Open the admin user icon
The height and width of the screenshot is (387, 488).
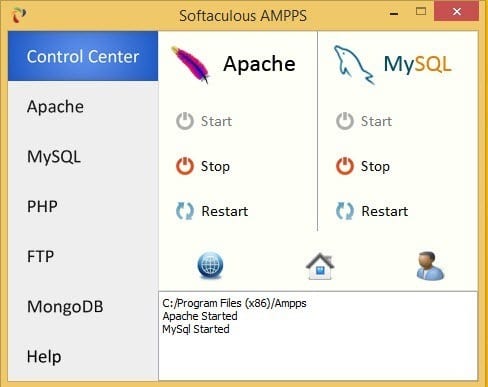430,266
